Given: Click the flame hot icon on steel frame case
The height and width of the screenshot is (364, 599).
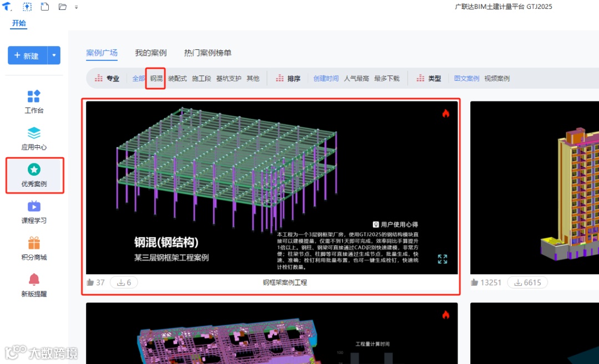Looking at the screenshot, I should pos(446,114).
